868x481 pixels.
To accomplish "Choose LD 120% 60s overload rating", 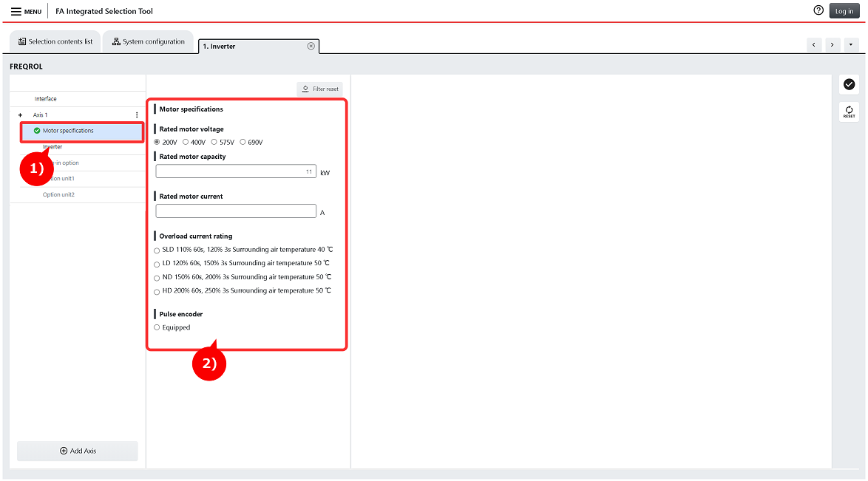I will [157, 264].
